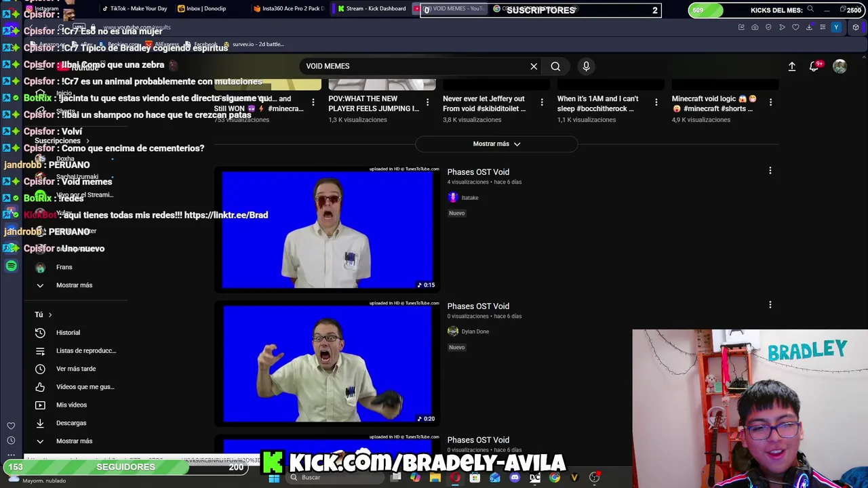
Task: Open Microsoft Store from the taskbar
Action: tap(475, 478)
